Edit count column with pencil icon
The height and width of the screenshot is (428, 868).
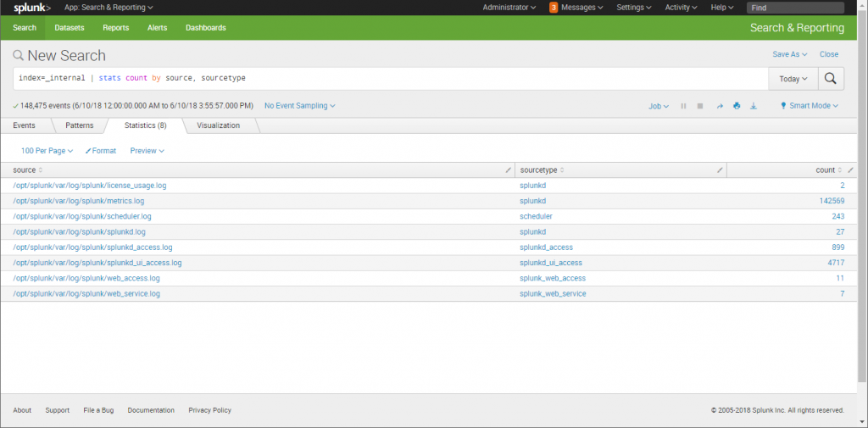point(851,170)
